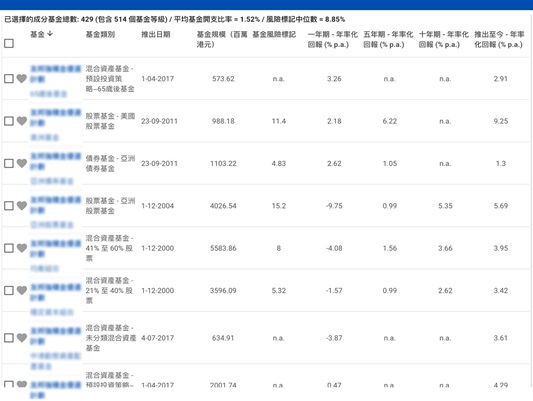533x401 pixels.
Task: Click the sort arrow next to 基金 header
Action: click(50, 34)
